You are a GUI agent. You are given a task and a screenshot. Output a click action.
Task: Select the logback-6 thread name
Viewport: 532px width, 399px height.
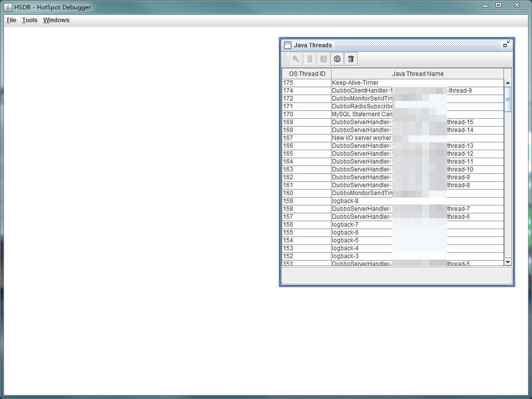(x=418, y=233)
